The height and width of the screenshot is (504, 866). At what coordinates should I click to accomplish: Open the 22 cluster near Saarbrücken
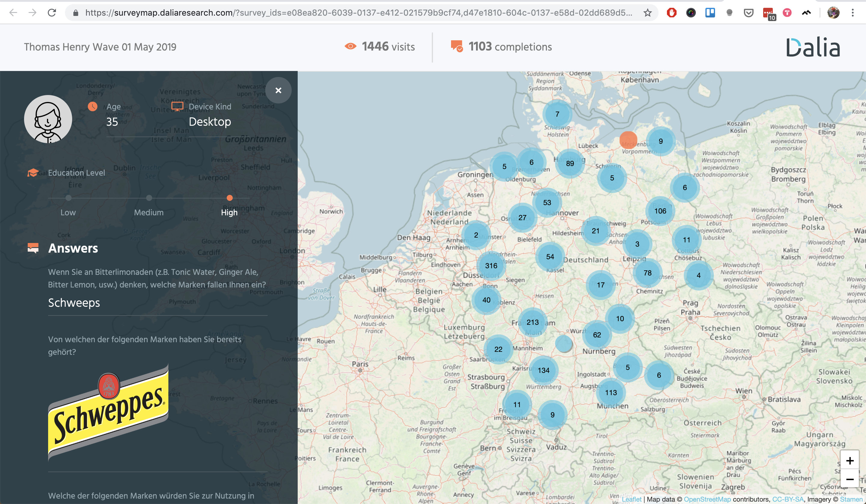tap(498, 349)
